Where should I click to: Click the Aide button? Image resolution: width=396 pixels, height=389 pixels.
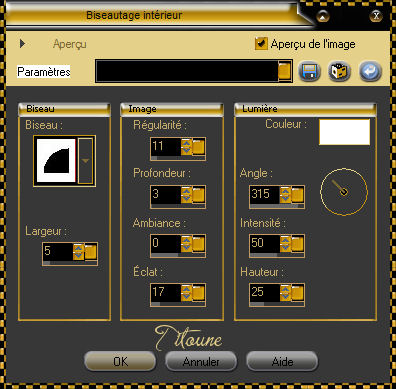[282, 361]
